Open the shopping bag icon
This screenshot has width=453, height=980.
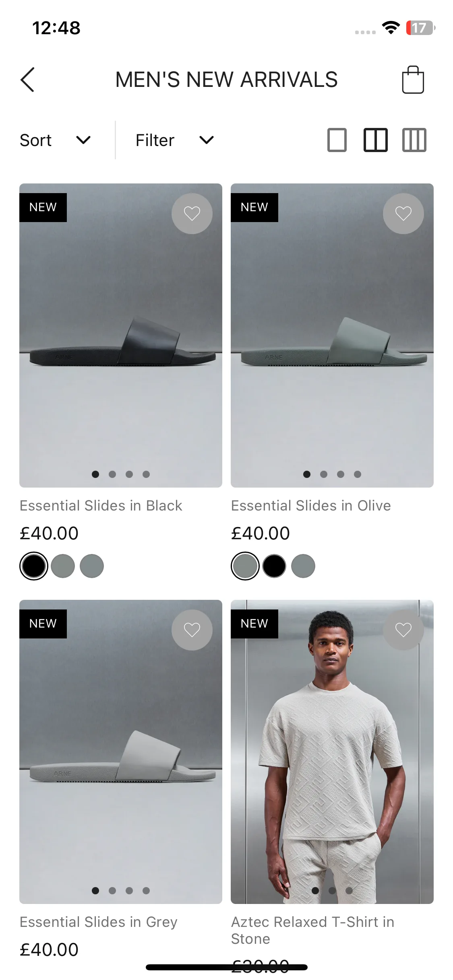pyautogui.click(x=413, y=80)
